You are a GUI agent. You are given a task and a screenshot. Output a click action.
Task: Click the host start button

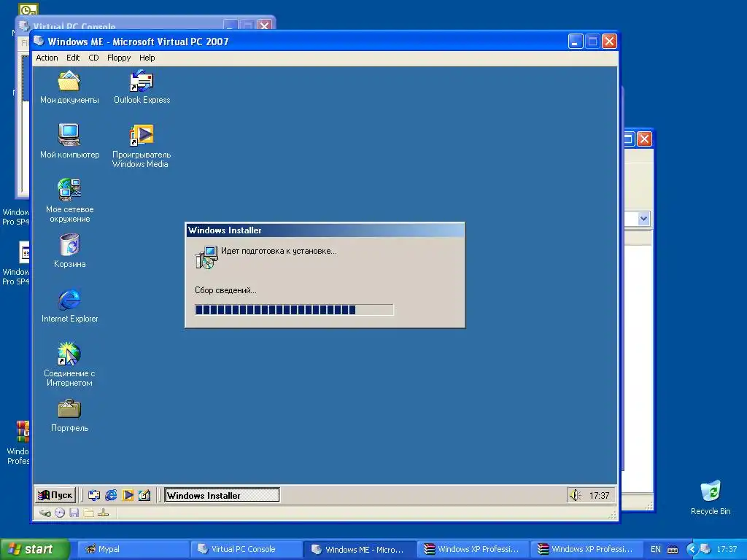(34, 549)
